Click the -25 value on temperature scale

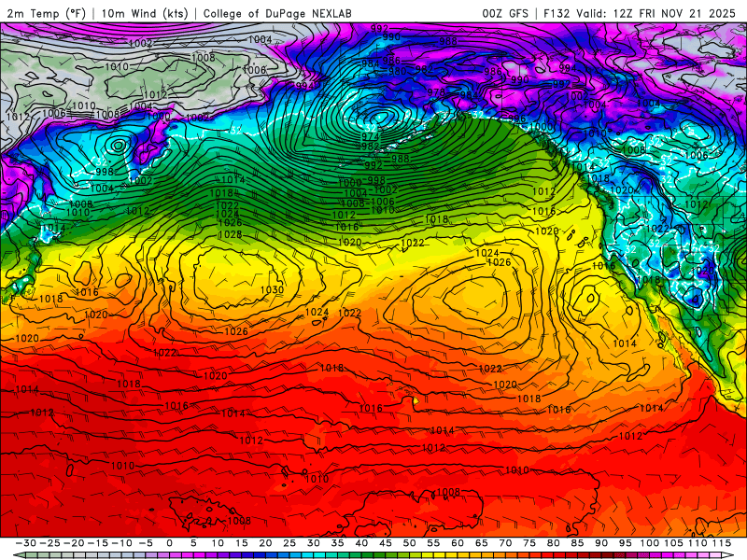tap(50, 543)
